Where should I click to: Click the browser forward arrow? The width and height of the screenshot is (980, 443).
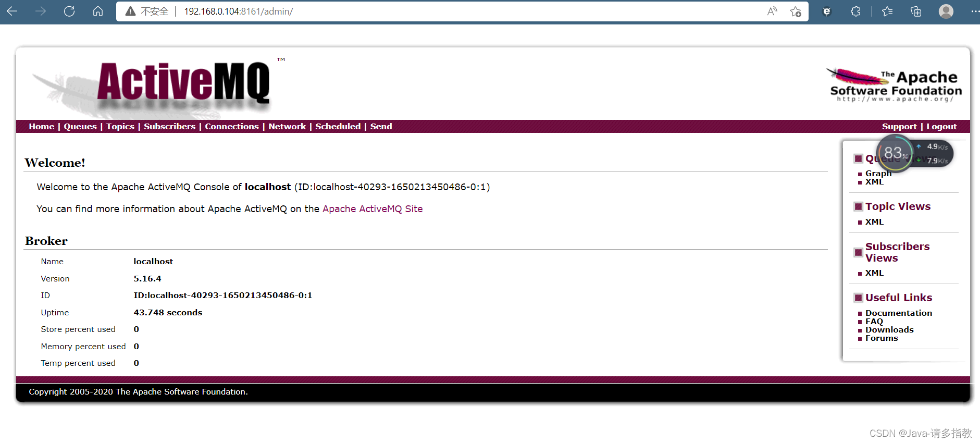(x=41, y=11)
